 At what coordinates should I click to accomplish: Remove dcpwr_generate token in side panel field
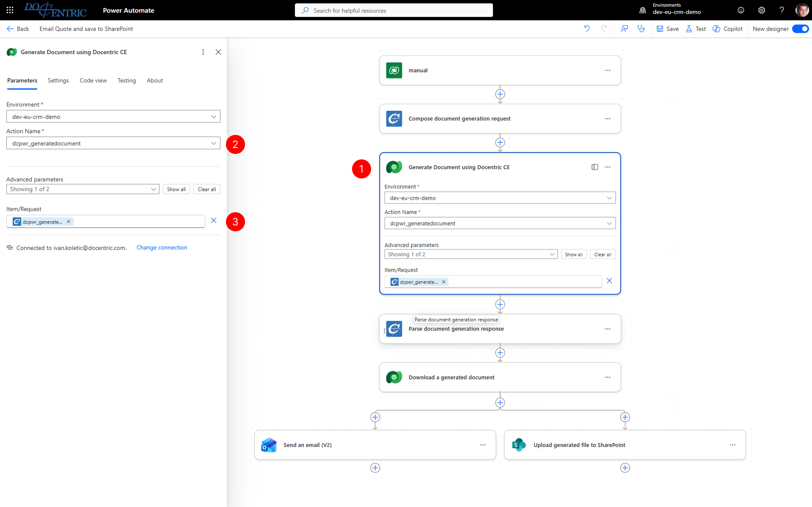(x=69, y=222)
